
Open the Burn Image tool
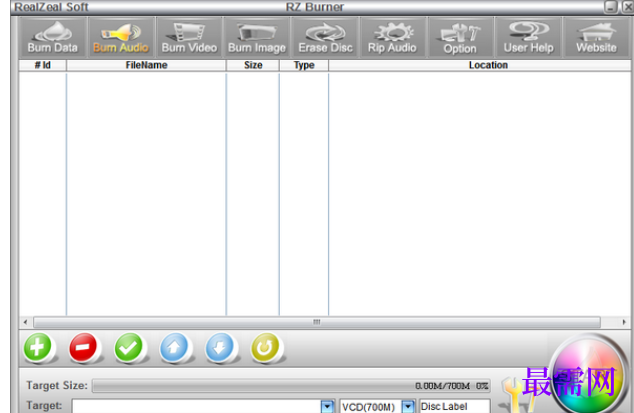pos(257,38)
